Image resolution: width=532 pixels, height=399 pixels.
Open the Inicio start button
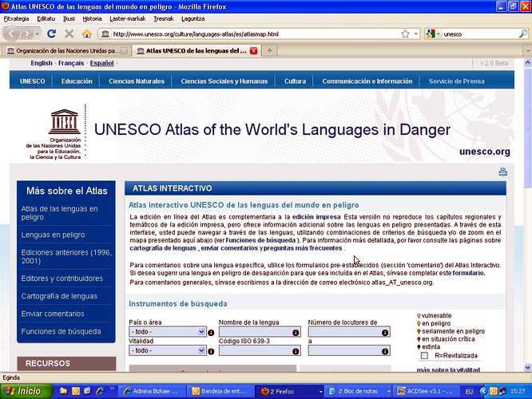(26, 391)
